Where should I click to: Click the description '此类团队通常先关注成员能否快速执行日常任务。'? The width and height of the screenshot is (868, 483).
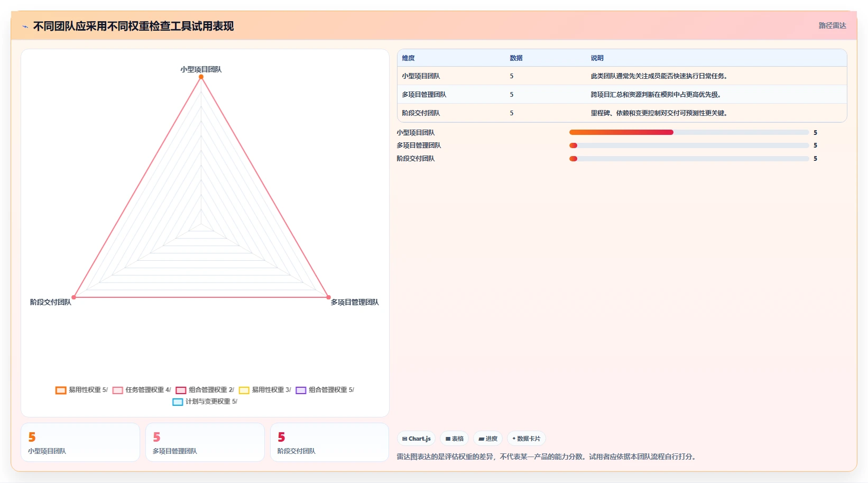tap(660, 76)
